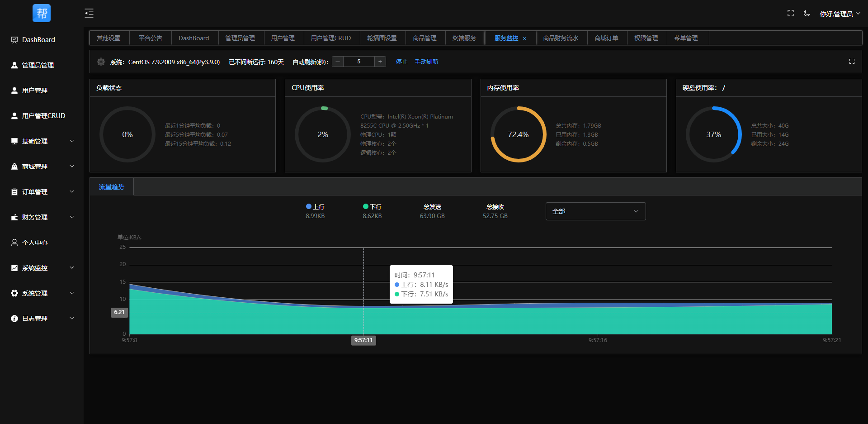Expand the monitoring panel to fullscreen
The width and height of the screenshot is (868, 424).
coord(852,62)
